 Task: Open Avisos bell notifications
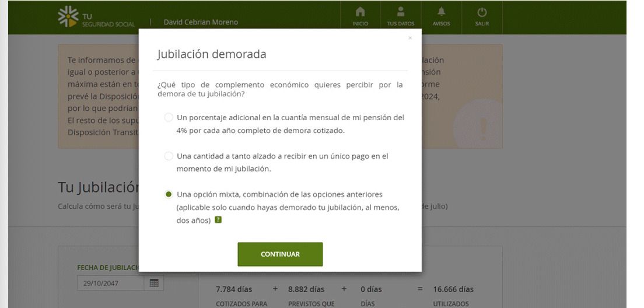441,17
